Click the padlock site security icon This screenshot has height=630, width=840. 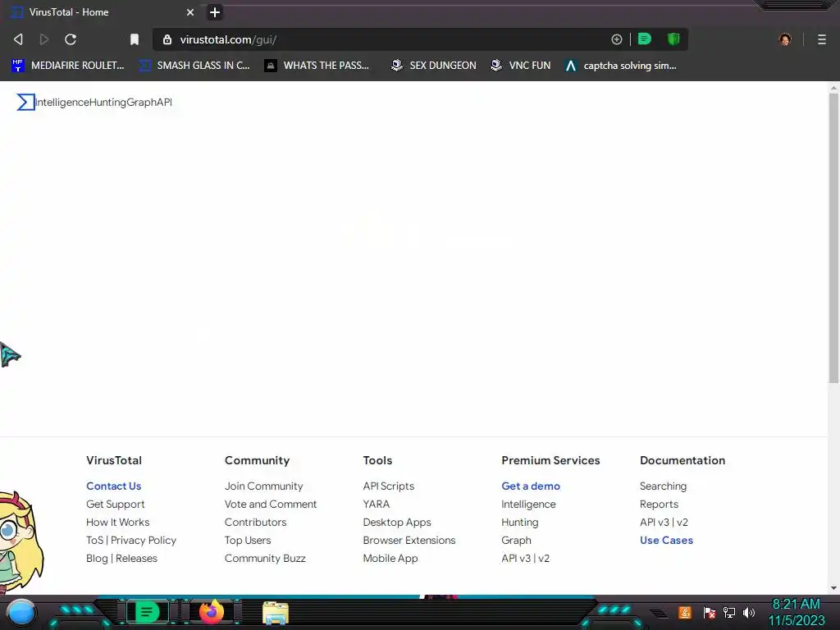167,39
